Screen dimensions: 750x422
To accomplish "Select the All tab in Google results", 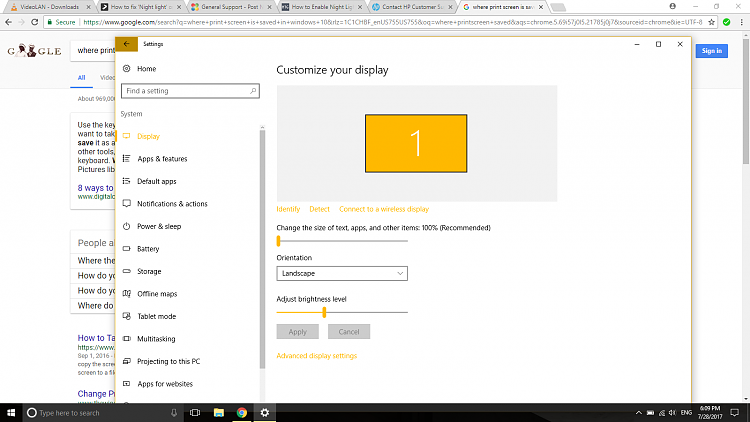I will pos(81,78).
